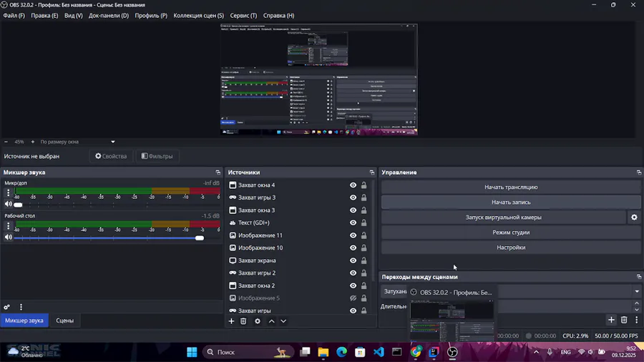Hide the Захват игры 3 source

click(353, 197)
